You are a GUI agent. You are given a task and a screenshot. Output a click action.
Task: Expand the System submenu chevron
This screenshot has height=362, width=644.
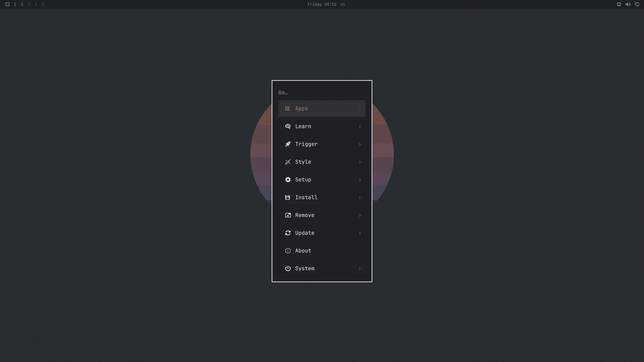pyautogui.click(x=360, y=269)
